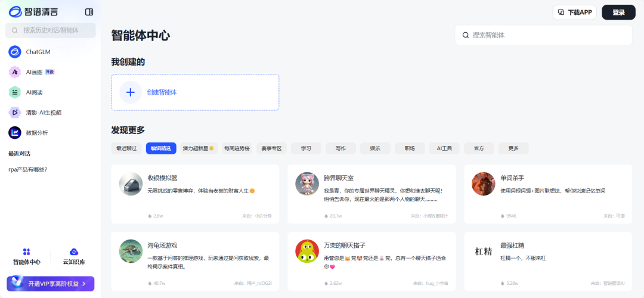The image size is (644, 298).
Task: Open the AI阅读 reading tool icon
Action: 15,92
